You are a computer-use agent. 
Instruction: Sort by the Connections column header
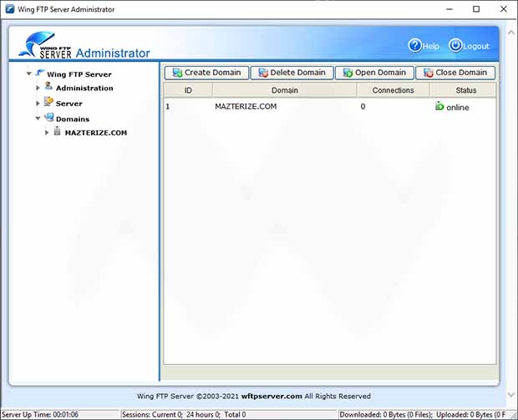[x=394, y=90]
